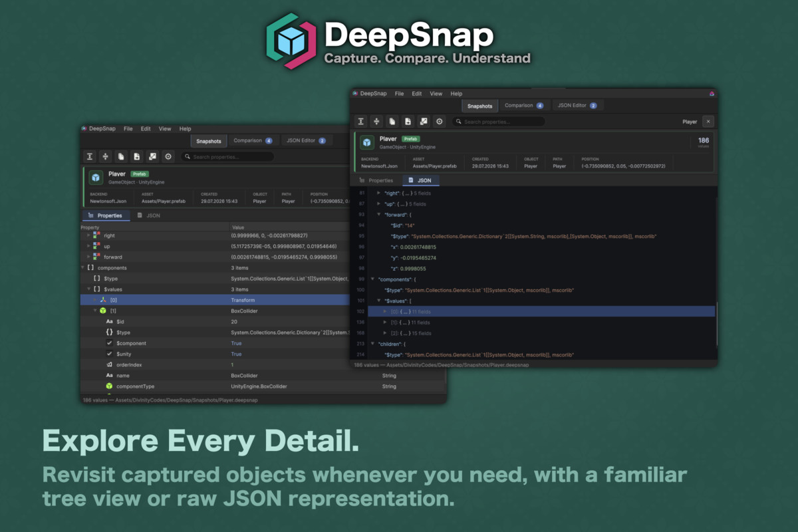The image size is (798, 532).
Task: Collapse the "forward" node in the JSON view
Action: (x=378, y=215)
